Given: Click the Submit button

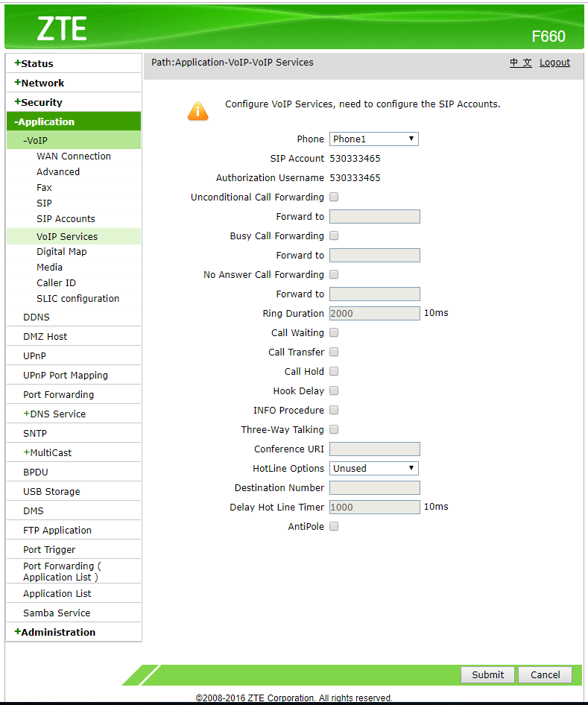Looking at the screenshot, I should [487, 674].
